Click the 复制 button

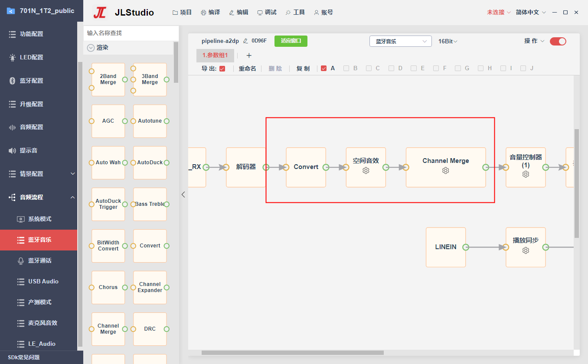303,68
